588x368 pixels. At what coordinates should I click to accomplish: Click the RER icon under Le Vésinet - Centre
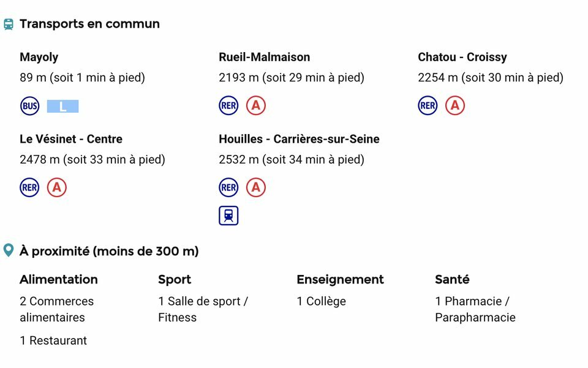(x=29, y=187)
